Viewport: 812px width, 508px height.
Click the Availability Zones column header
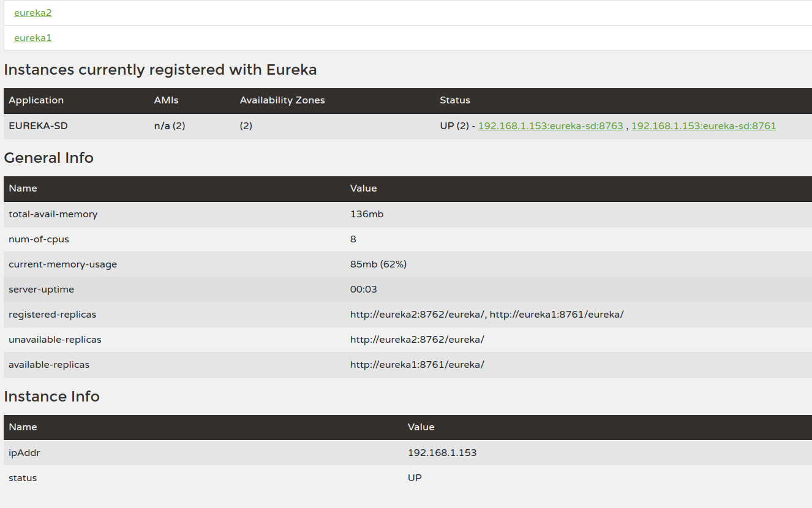282,100
